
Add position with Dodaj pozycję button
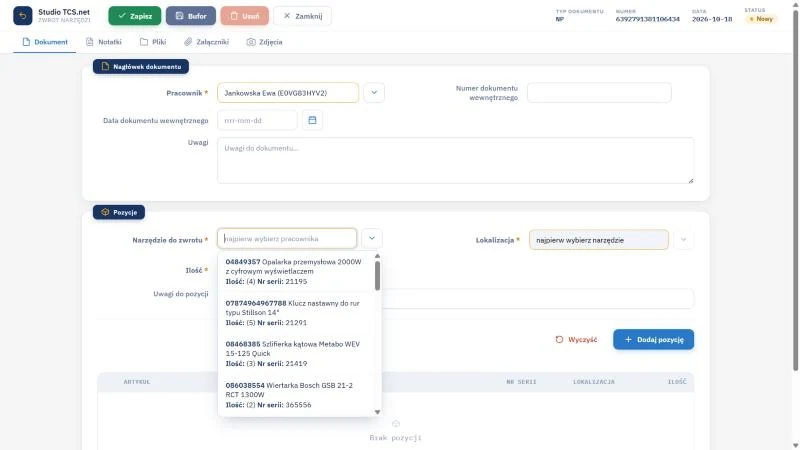(x=654, y=339)
